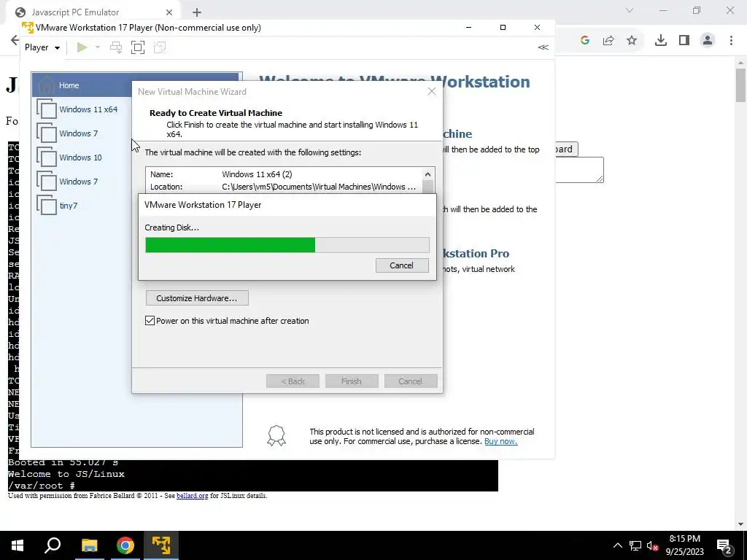Screen dimensions: 747x560
Task: Click VMware Player taskbar icon
Action: pos(161,545)
